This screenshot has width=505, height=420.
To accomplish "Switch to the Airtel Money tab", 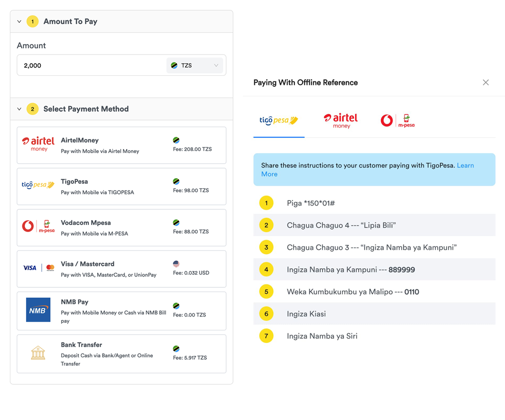I will click(340, 121).
